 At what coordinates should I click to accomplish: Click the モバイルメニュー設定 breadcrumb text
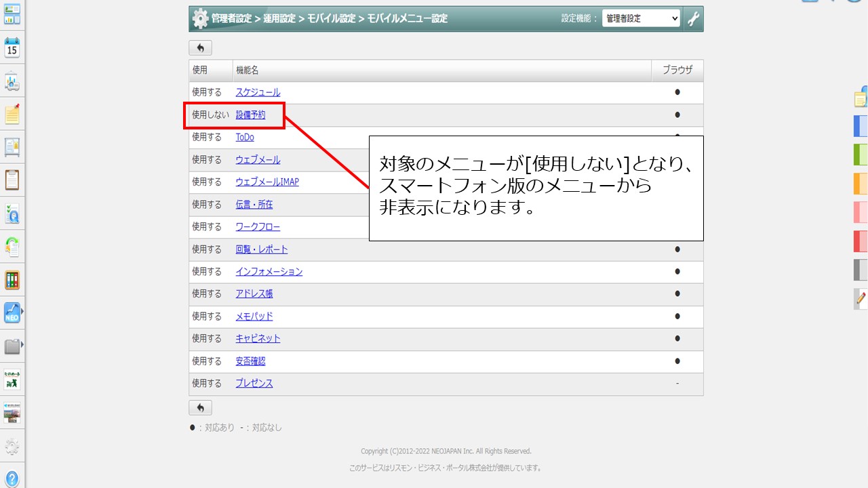[408, 19]
